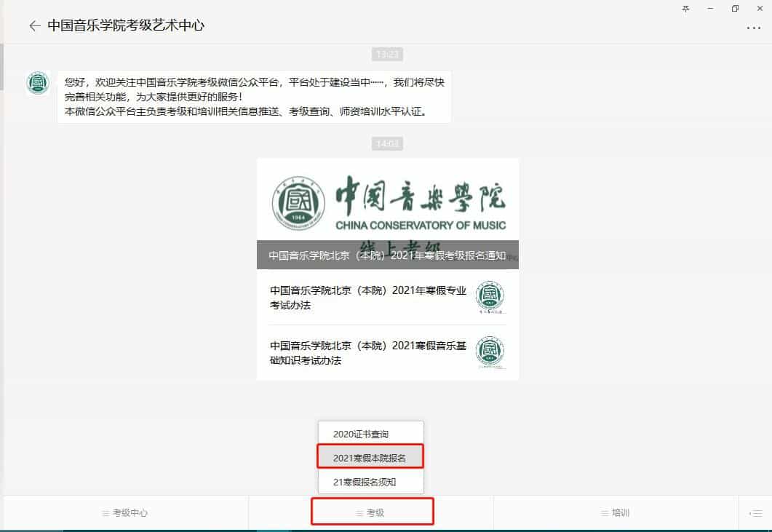Open the 考级 bottom menu
772x532 pixels.
[371, 513]
